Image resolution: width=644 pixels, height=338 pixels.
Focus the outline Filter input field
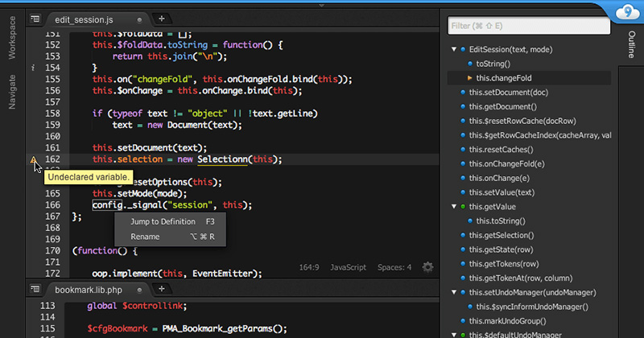528,27
